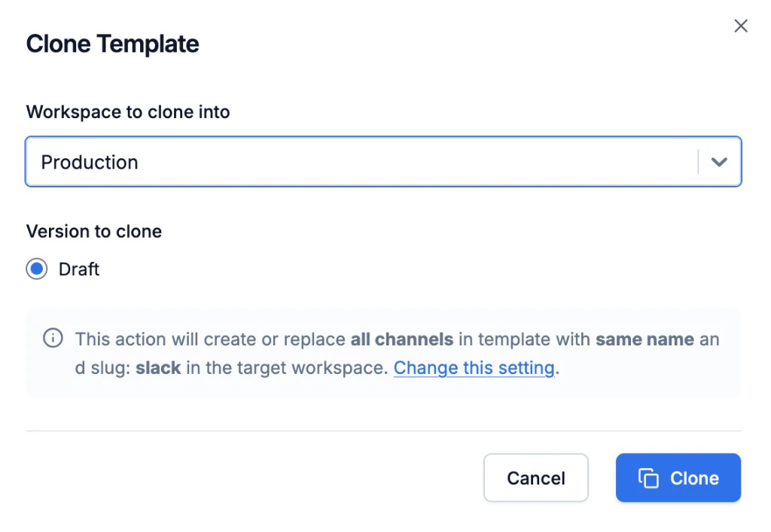Click the bold 'slack' slug text
The width and height of the screenshot is (771, 532).
coord(158,368)
